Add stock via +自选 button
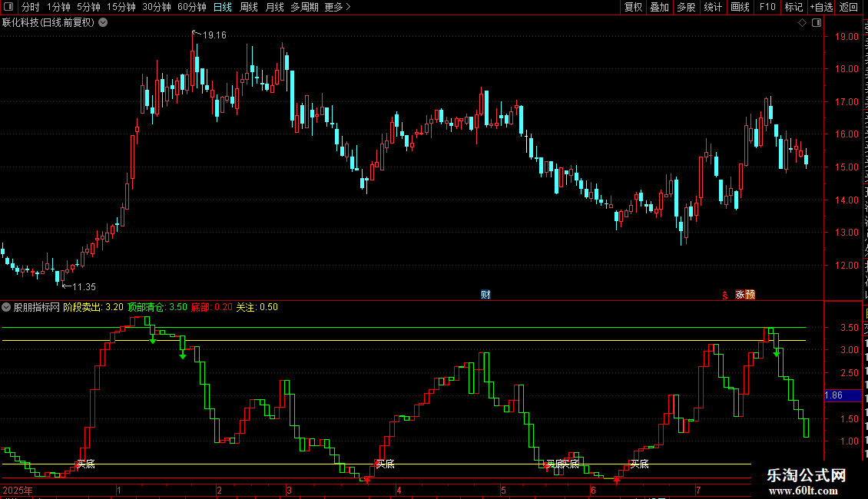 coord(821,7)
